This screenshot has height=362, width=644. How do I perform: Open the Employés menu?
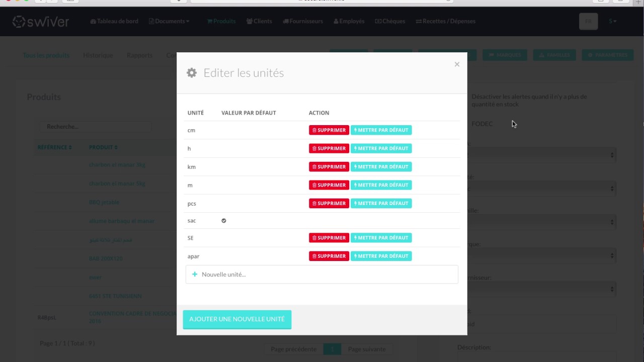[x=349, y=21]
